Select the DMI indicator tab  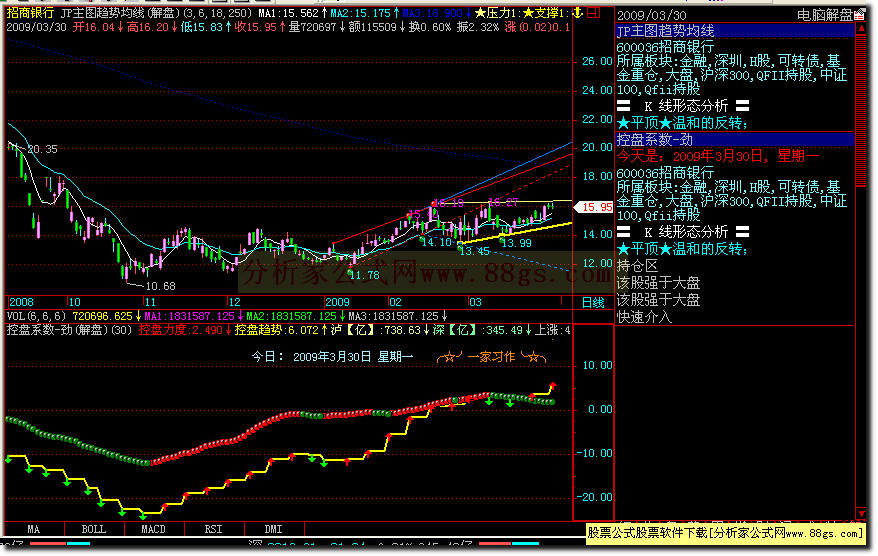tap(273, 529)
